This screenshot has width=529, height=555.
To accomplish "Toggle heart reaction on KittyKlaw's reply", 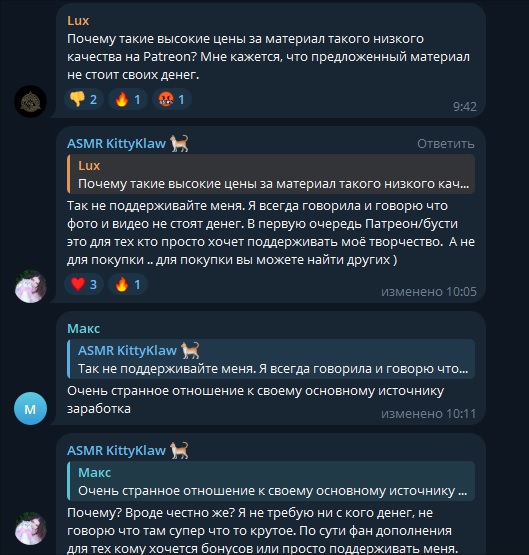I will (x=84, y=284).
